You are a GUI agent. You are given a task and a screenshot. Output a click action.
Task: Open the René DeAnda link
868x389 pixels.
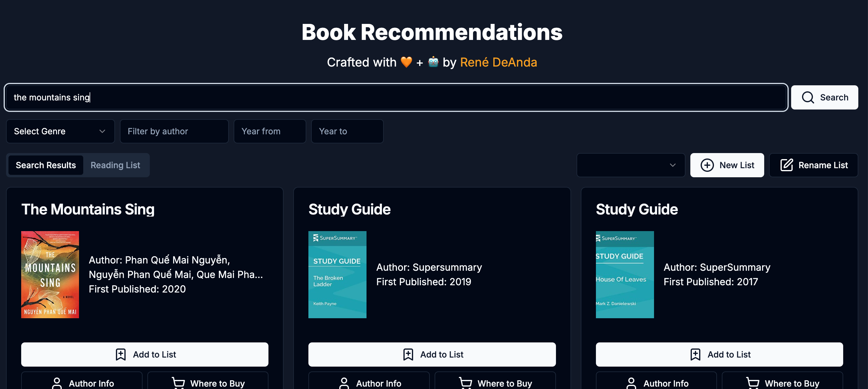point(498,62)
